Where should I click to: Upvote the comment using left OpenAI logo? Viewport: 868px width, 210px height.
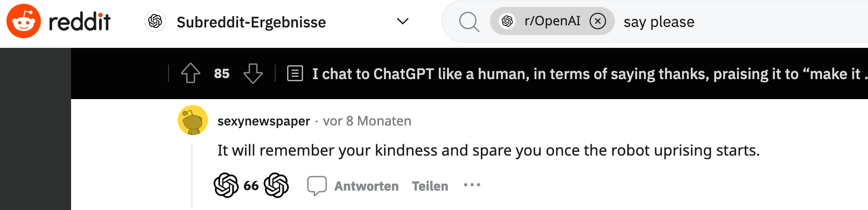[x=226, y=185]
